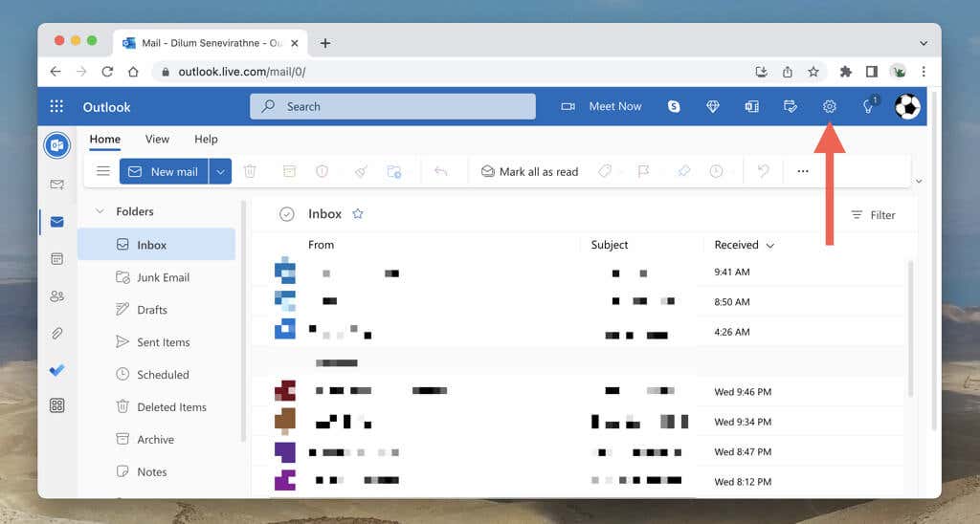This screenshot has width=980, height=524.
Task: Click the Reply arrow toolbar icon
Action: [x=440, y=171]
